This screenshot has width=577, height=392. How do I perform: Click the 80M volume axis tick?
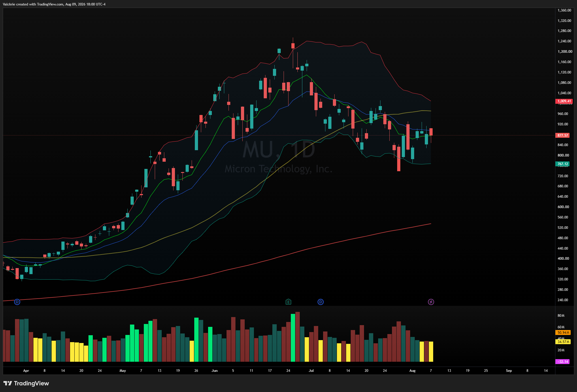pos(561,316)
